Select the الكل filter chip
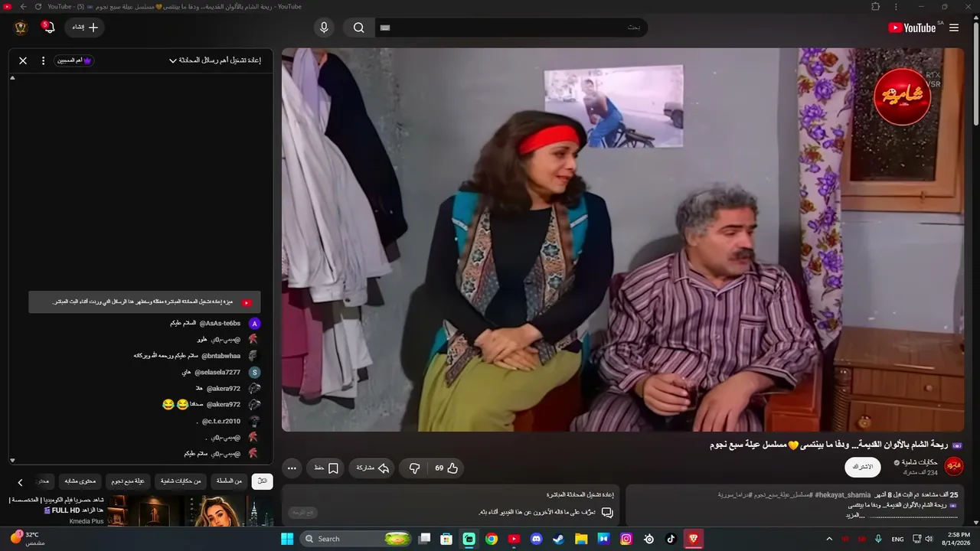The width and height of the screenshot is (980, 551). 263,481
